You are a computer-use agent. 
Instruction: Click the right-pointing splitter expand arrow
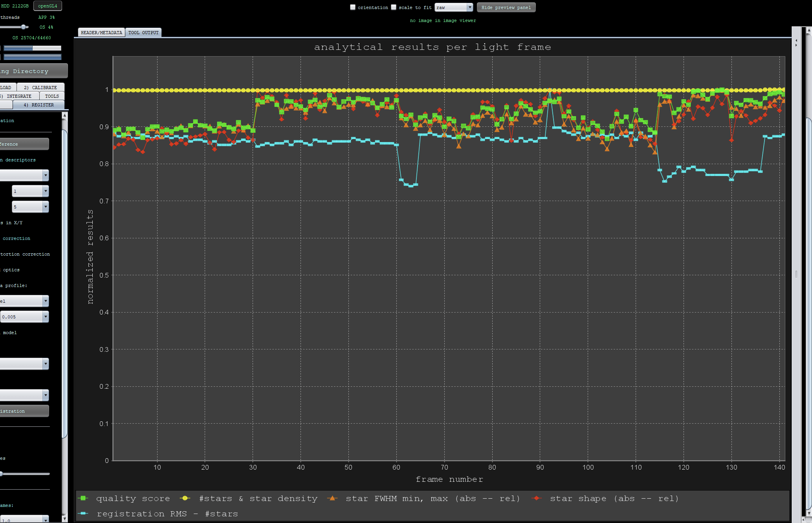(796, 45)
